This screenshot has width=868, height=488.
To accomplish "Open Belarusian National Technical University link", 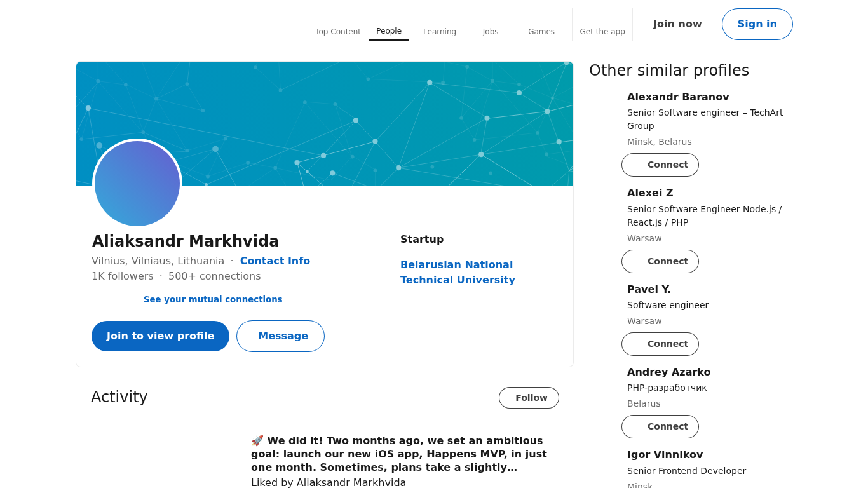I will [x=458, y=272].
